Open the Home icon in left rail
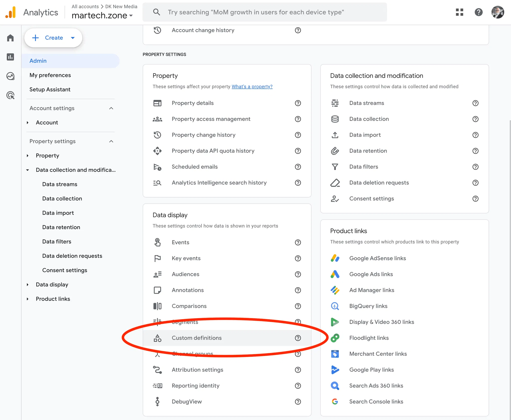The width and height of the screenshot is (511, 420). click(10, 38)
